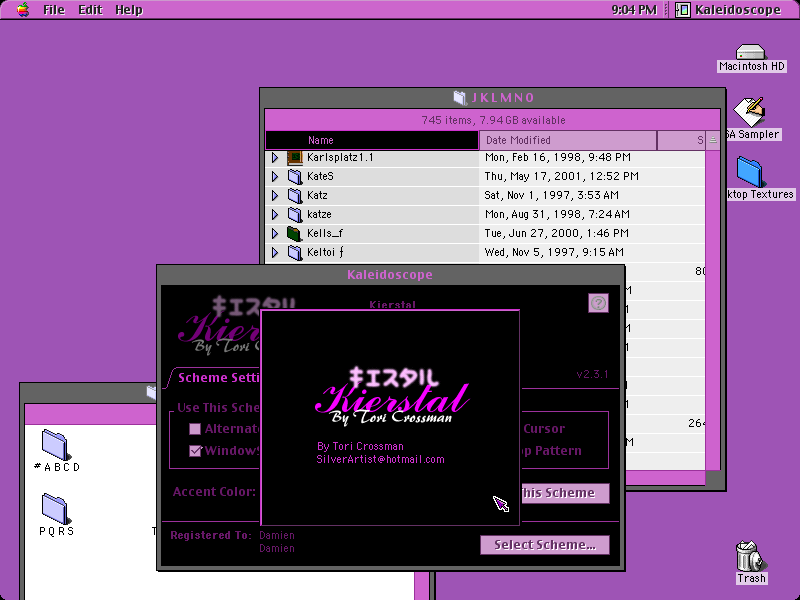The image size is (800, 600).
Task: Click date "Sat, Nov 1, 1997, 3:53 AM"
Action: [x=552, y=195]
